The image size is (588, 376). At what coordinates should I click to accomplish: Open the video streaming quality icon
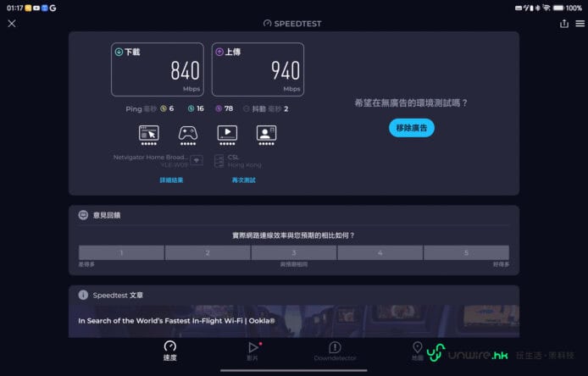point(227,135)
